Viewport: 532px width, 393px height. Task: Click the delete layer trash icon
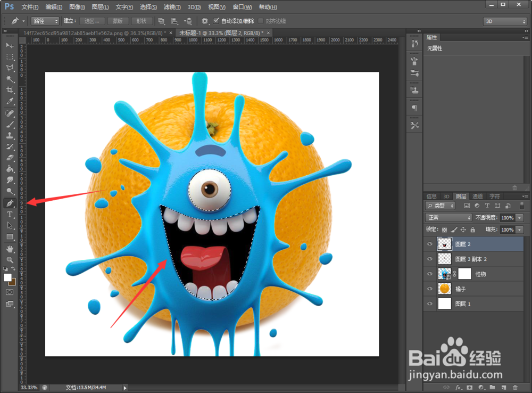[x=515, y=387]
